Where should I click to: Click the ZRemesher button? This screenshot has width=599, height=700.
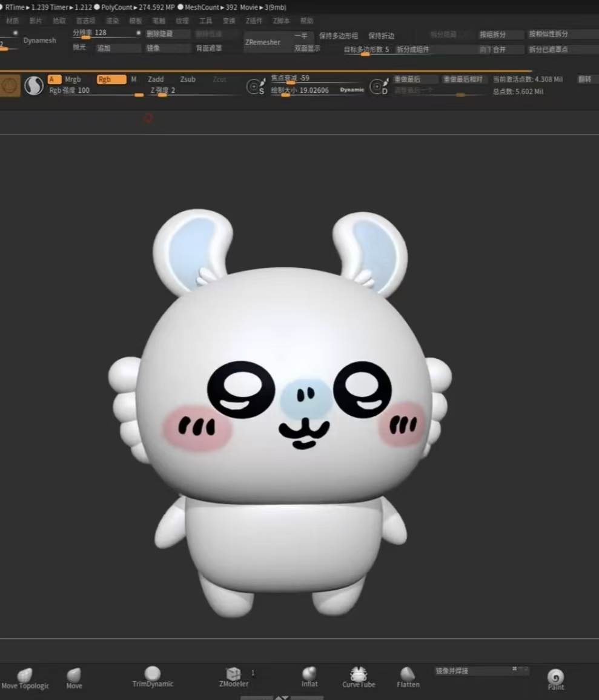[x=263, y=42]
